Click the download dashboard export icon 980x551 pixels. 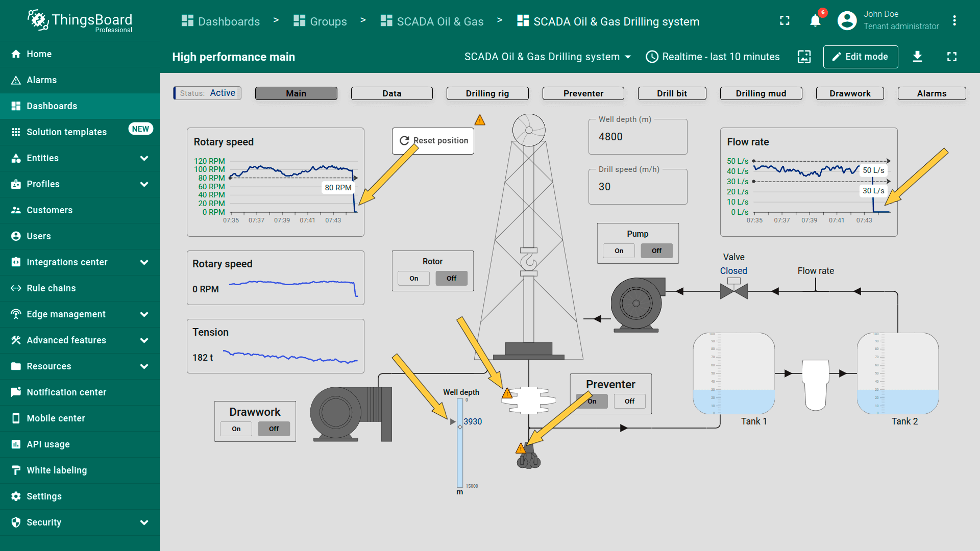(x=917, y=57)
